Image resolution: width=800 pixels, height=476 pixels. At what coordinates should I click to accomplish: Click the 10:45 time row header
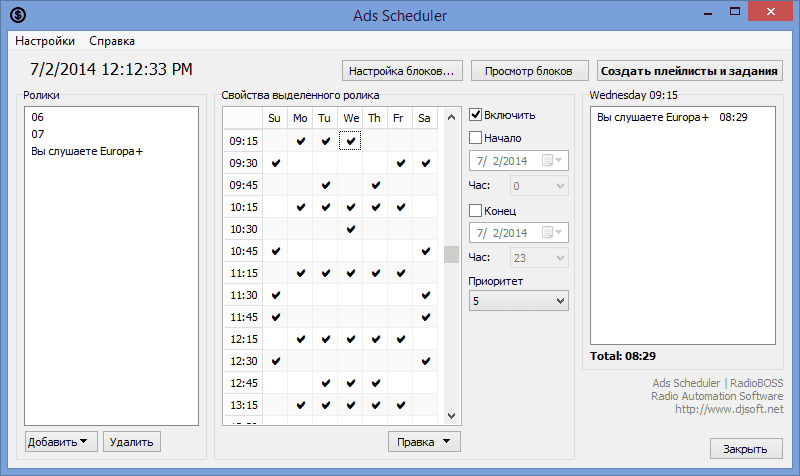click(243, 251)
